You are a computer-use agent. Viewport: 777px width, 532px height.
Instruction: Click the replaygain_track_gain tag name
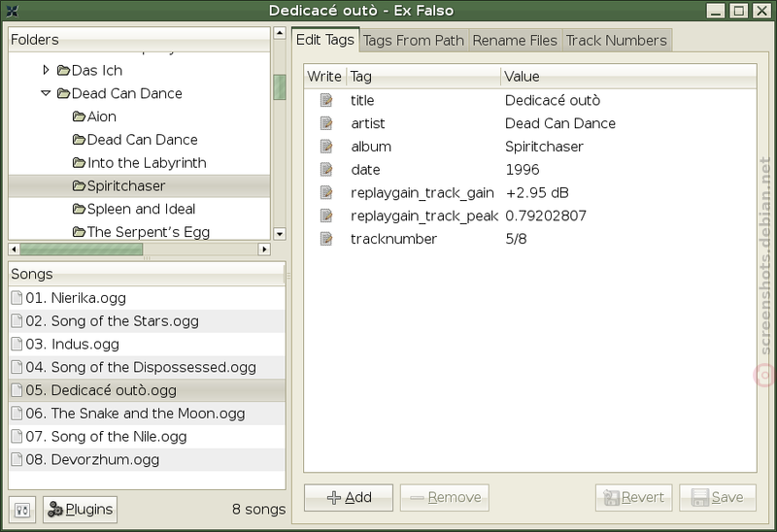[422, 193]
